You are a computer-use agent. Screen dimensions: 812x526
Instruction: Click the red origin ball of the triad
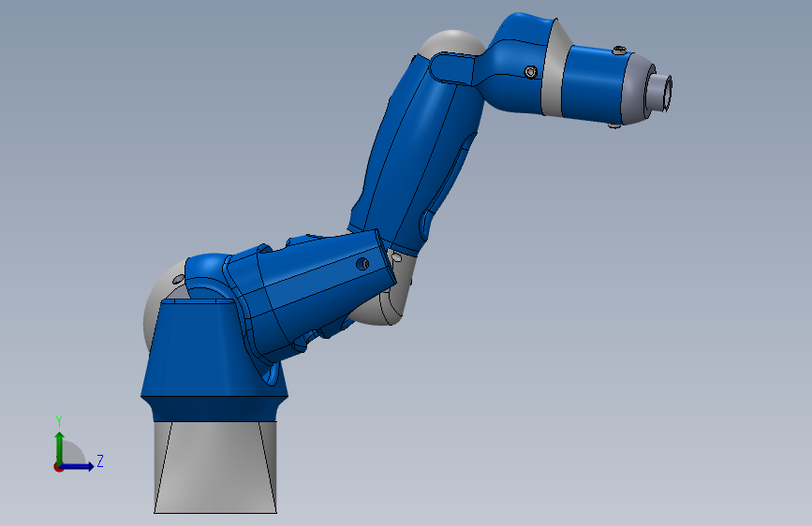(x=58, y=467)
